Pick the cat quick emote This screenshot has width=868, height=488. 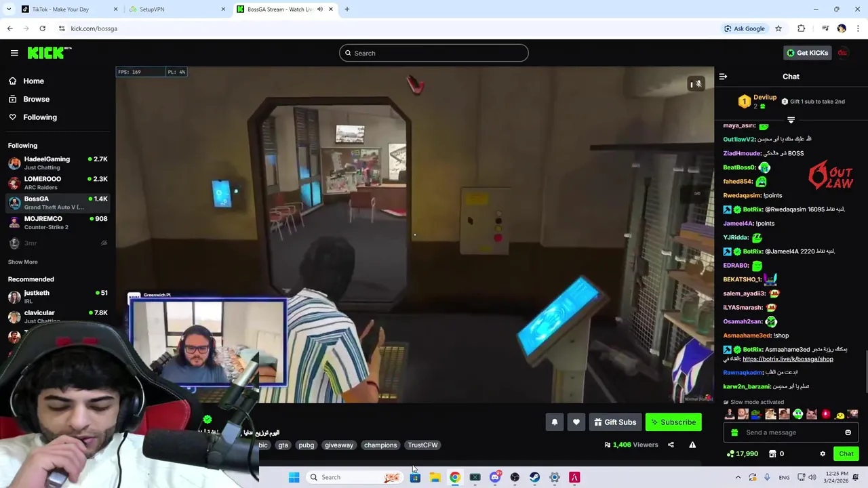pos(812,414)
